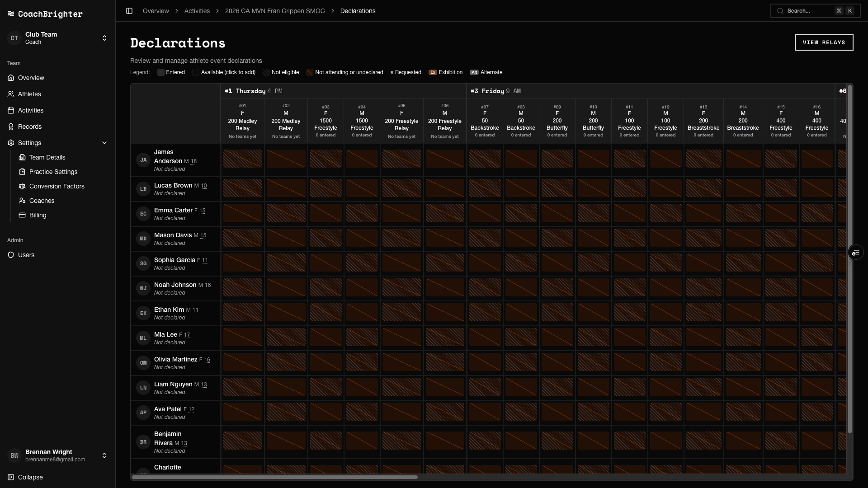The image size is (868, 488).
Task: Go to 2026 CA MVN Fran Crippen SMOC breadcrumb
Action: coord(275,11)
